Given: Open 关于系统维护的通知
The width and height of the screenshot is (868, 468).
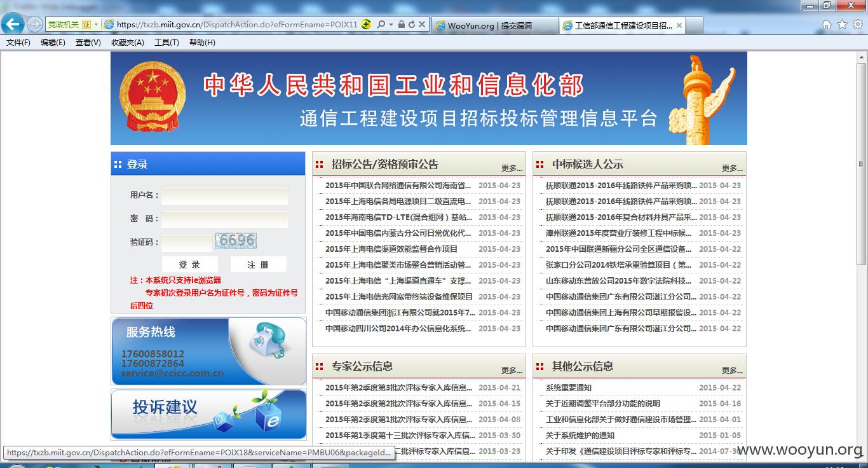Looking at the screenshot, I should [580, 436].
